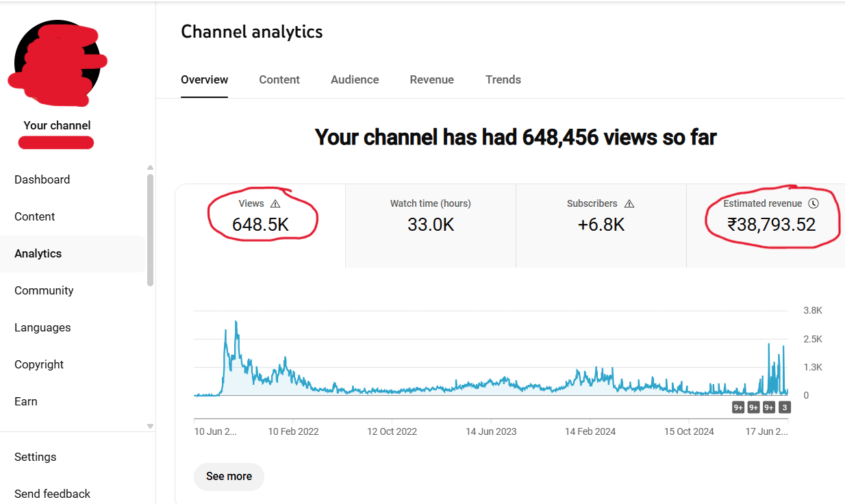The height and width of the screenshot is (504, 845).
Task: Click the Your channel label
Action: [x=57, y=125]
